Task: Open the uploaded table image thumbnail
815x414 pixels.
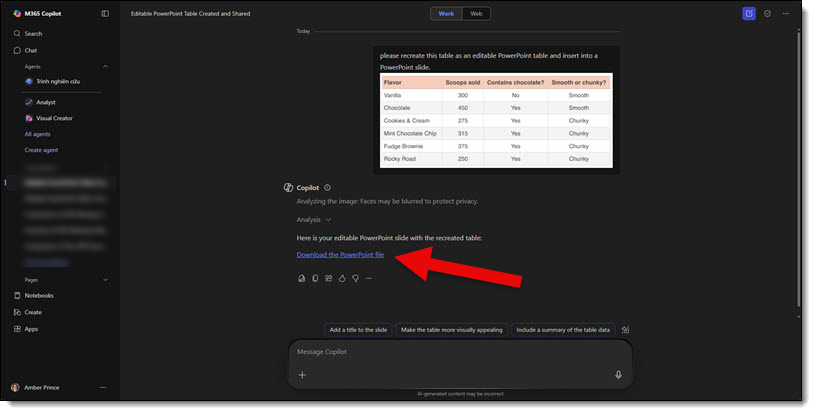Action: point(495,120)
